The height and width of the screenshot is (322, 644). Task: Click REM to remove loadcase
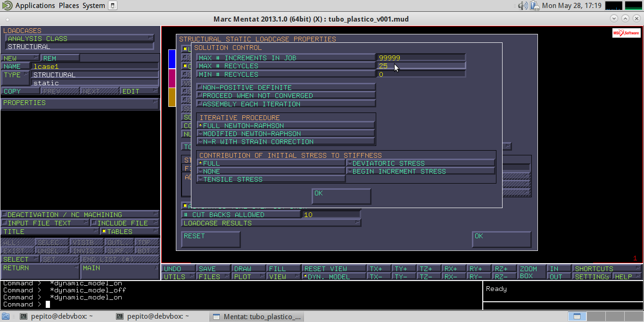(x=60, y=58)
